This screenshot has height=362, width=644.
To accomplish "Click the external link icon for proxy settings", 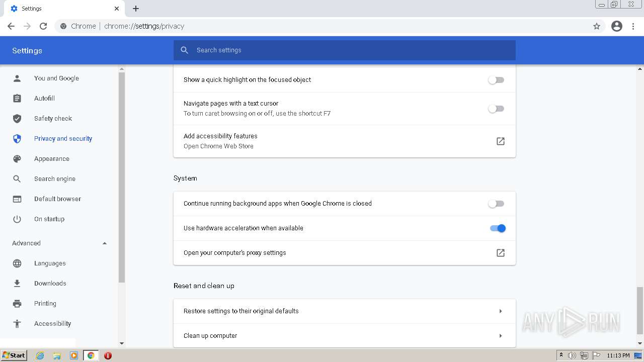I will point(501,253).
